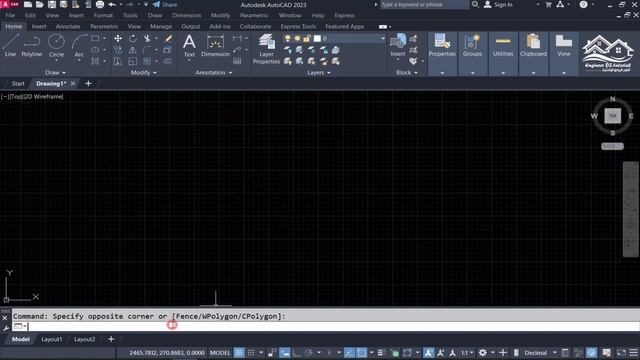
Task: Expand the Draw panel
Action: pyautogui.click(x=55, y=73)
